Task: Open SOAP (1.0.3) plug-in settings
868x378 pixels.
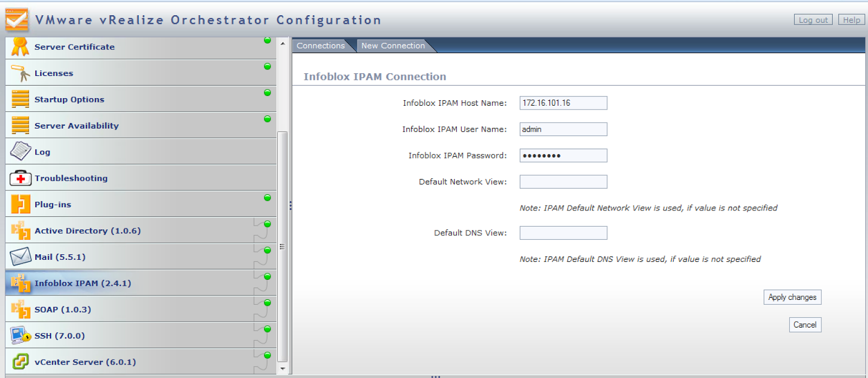Action: tap(141, 309)
